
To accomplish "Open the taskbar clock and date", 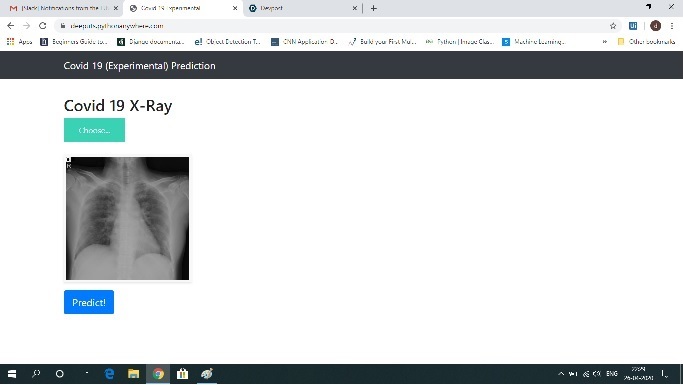I will 638,374.
